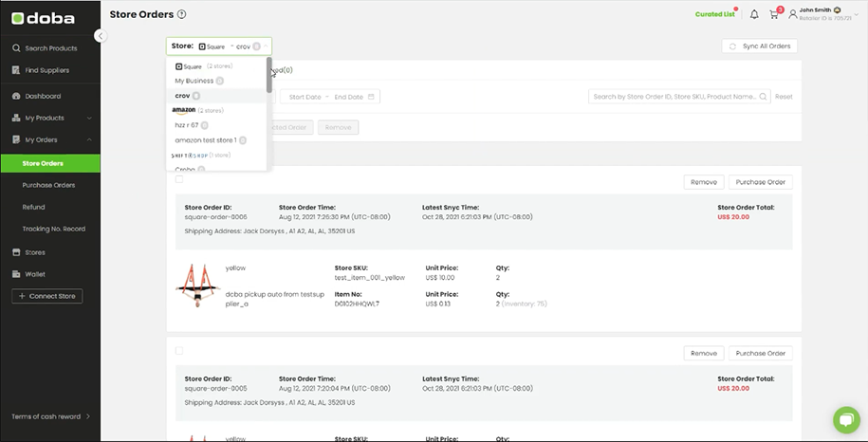Open Tracking No. Record page
This screenshot has width=868, height=442.
[54, 229]
